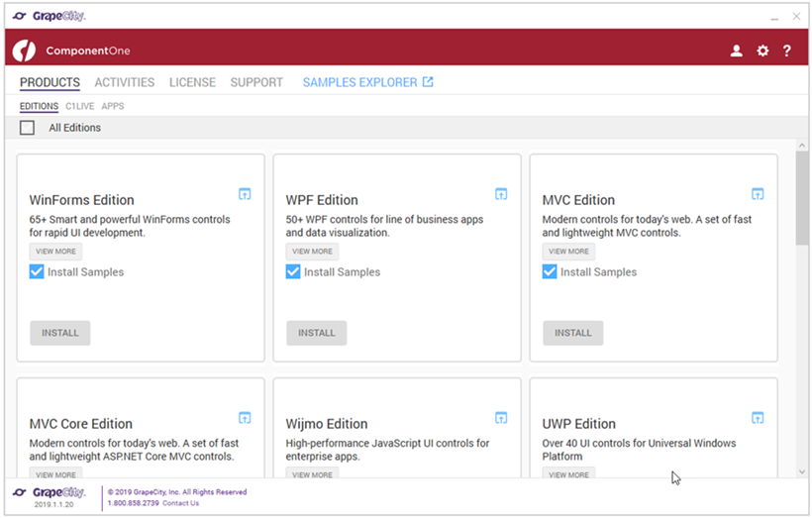This screenshot has height=518, width=812.
Task: Install the MVC Edition
Action: [x=572, y=333]
